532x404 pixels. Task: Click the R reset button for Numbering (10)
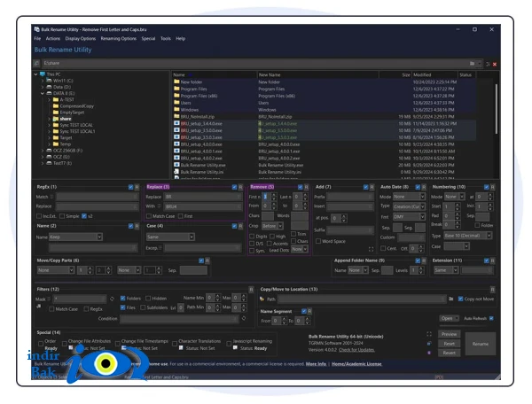click(493, 187)
